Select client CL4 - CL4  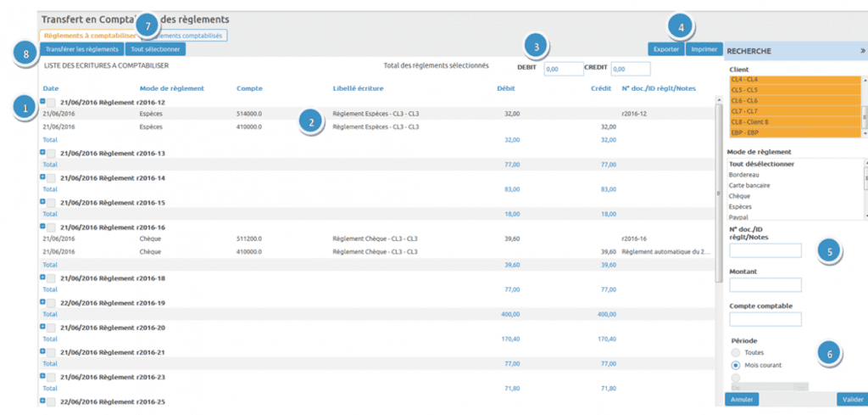pos(795,80)
